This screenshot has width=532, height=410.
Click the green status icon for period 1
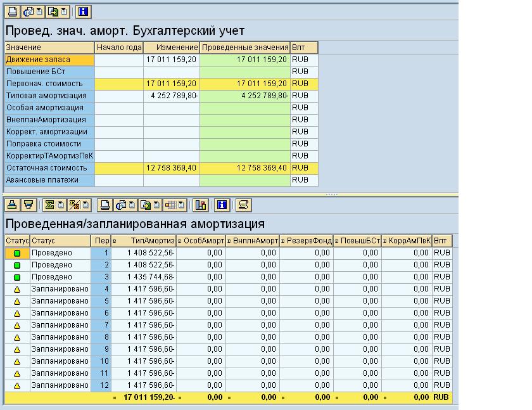17,253
